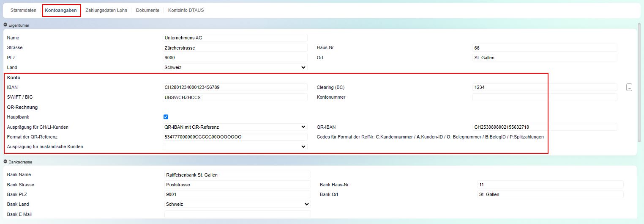Click the Bank PLZ field showing 9001
The image size is (644, 224).
pyautogui.click(x=237, y=194)
